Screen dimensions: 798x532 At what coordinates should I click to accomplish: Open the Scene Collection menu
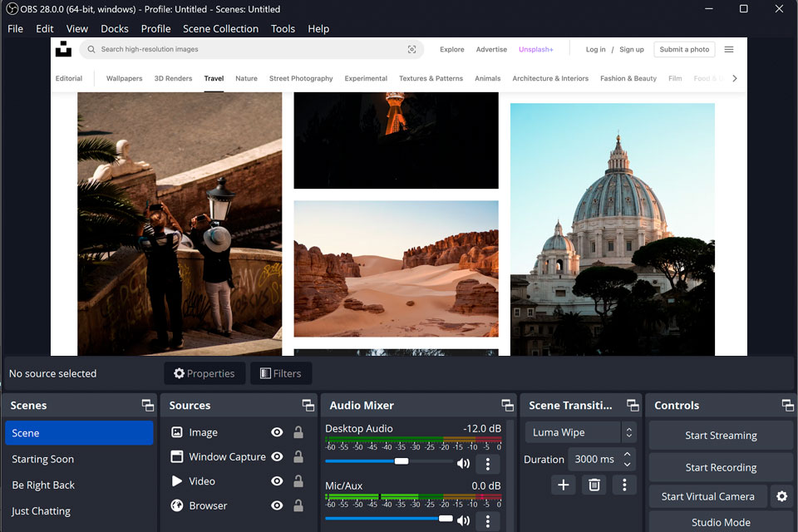[x=220, y=29]
